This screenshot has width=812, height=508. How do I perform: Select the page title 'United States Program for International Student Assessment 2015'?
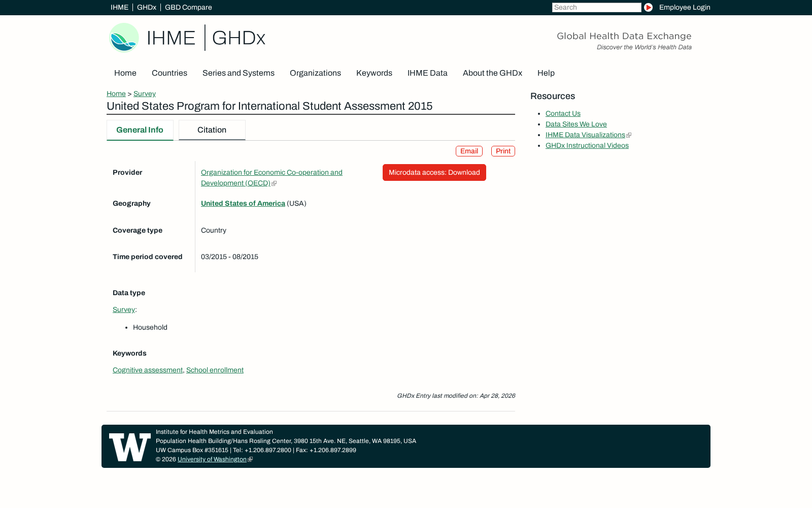[x=269, y=106]
